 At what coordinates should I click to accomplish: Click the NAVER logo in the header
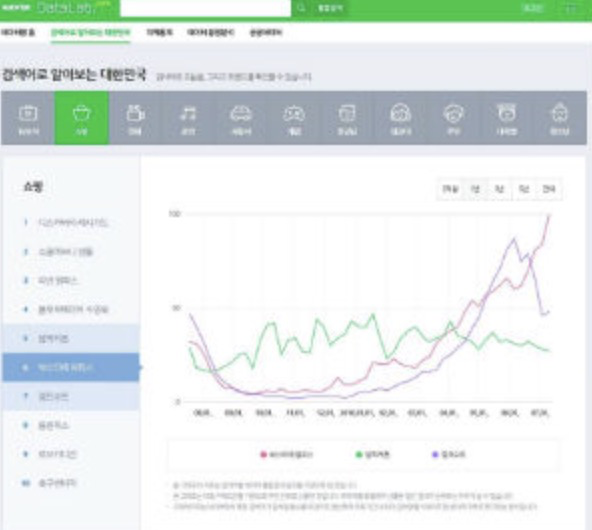15,8
